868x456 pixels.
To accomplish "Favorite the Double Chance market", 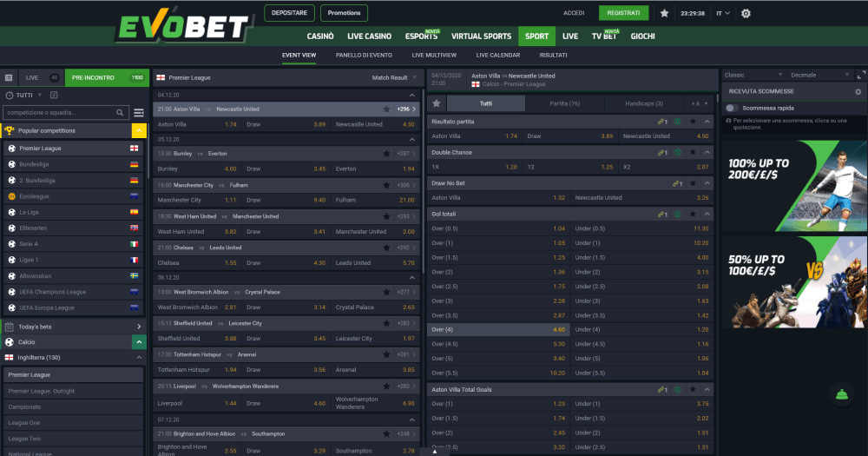I will [693, 152].
